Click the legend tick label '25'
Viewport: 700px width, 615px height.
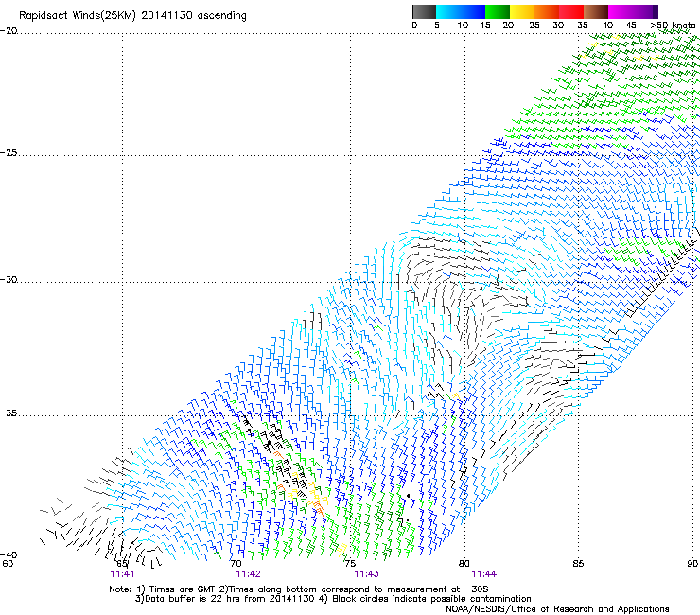click(x=534, y=26)
